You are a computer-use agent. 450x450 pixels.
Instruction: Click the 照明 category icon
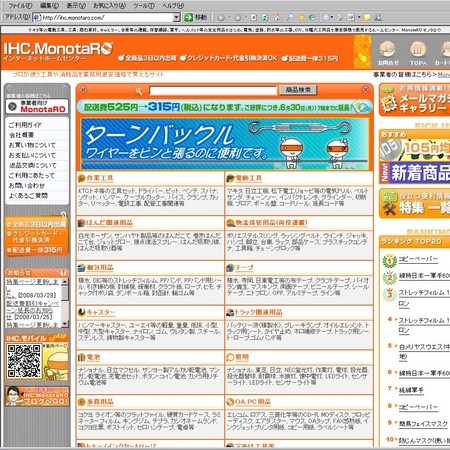point(230,357)
